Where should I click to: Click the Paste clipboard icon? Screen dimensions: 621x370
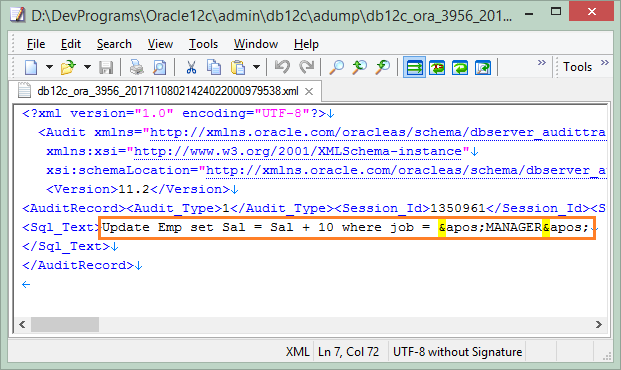238,67
